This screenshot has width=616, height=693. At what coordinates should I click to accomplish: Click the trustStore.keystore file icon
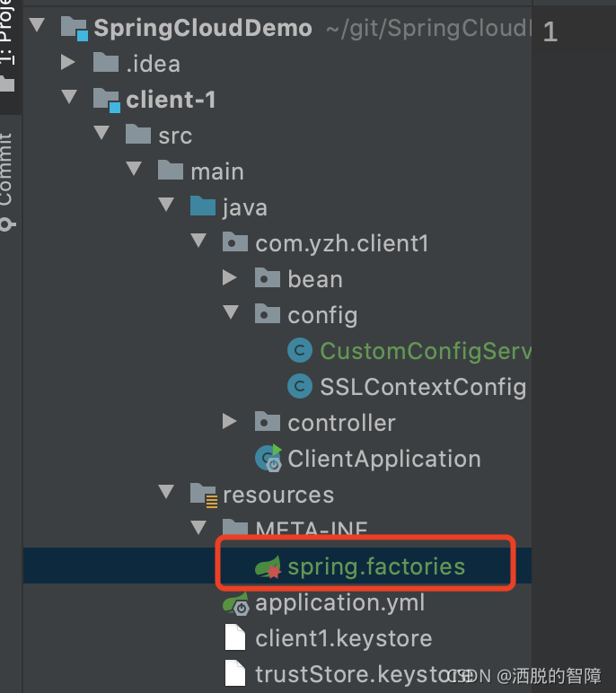pos(234,672)
